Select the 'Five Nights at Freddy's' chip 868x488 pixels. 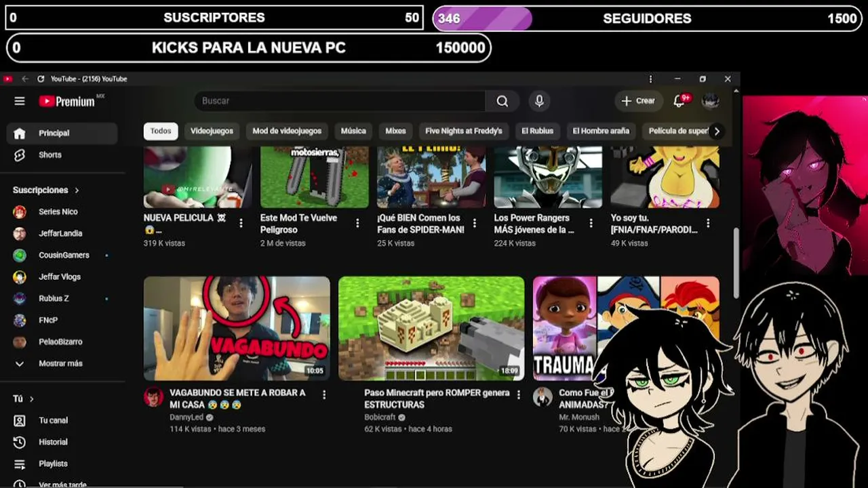tap(464, 131)
